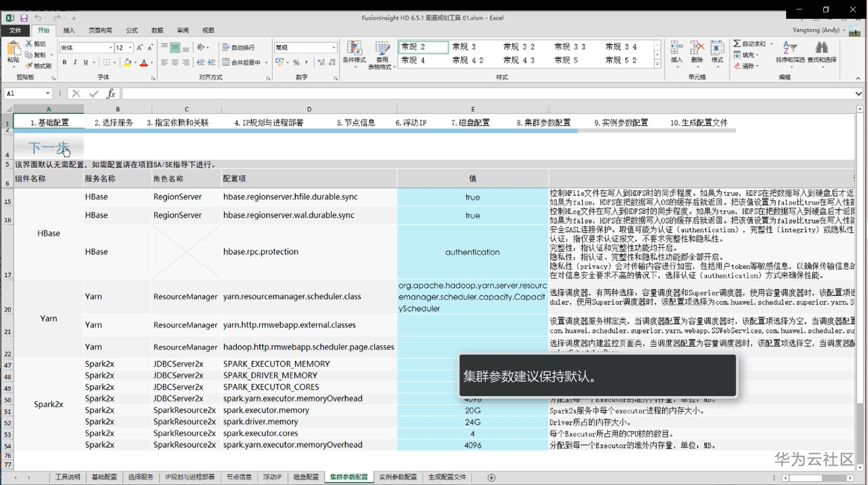Open the File (文件) menu
The height and width of the screenshot is (485, 868).
(15, 31)
